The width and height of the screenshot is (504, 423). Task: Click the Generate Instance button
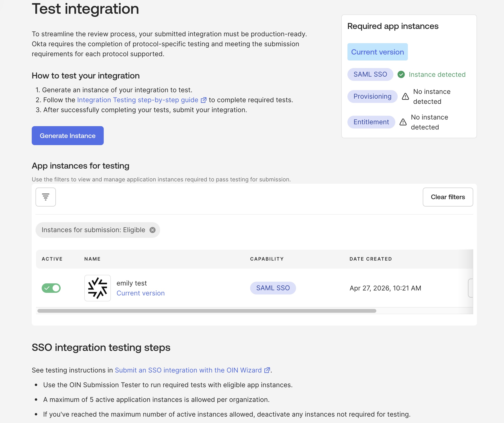click(68, 136)
